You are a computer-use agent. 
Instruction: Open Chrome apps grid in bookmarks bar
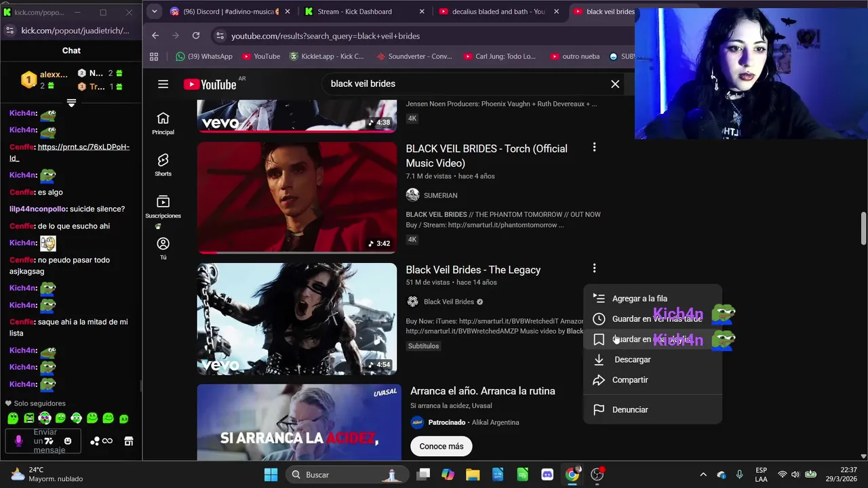tap(154, 56)
